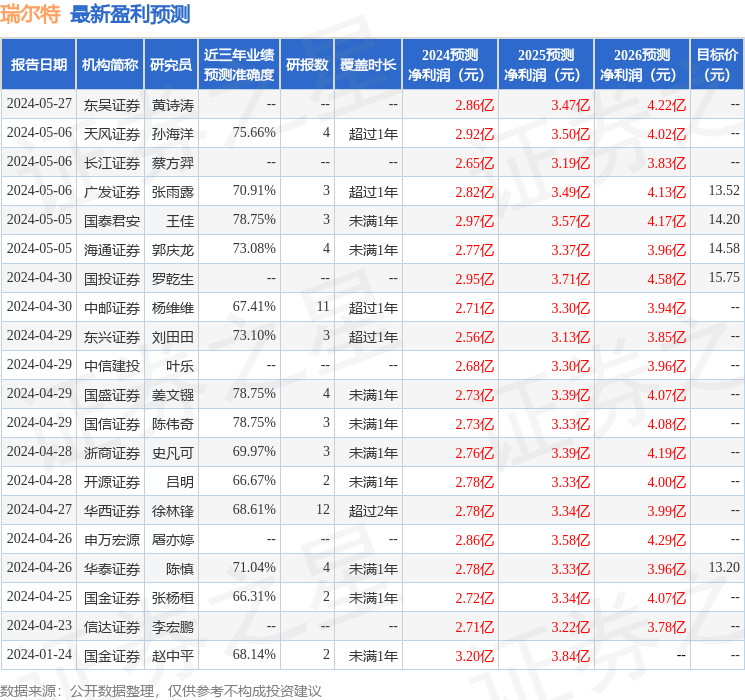
Task: Select the 覆盖时长 column header
Action: [x=368, y=65]
